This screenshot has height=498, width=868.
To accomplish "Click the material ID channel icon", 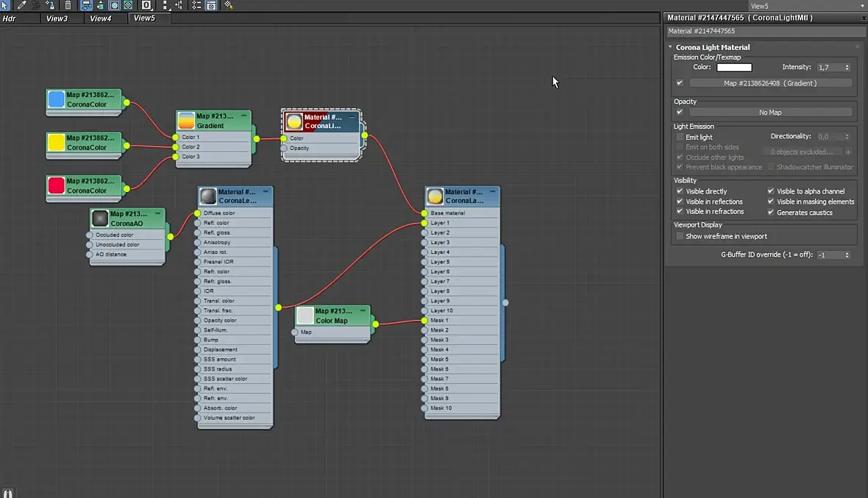I will point(146,5).
